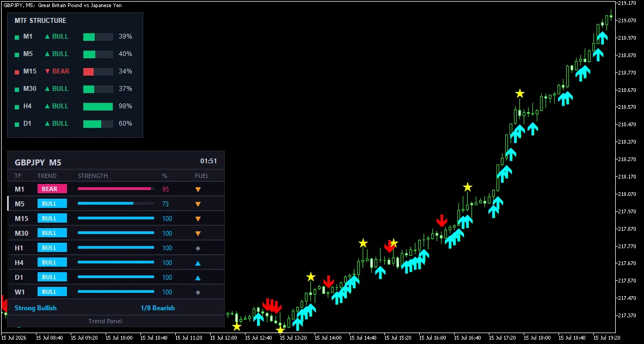The image size is (644, 344).
Task: Click the blue fuel up-triangle in Trend Panel D1 row
Action: tap(198, 278)
